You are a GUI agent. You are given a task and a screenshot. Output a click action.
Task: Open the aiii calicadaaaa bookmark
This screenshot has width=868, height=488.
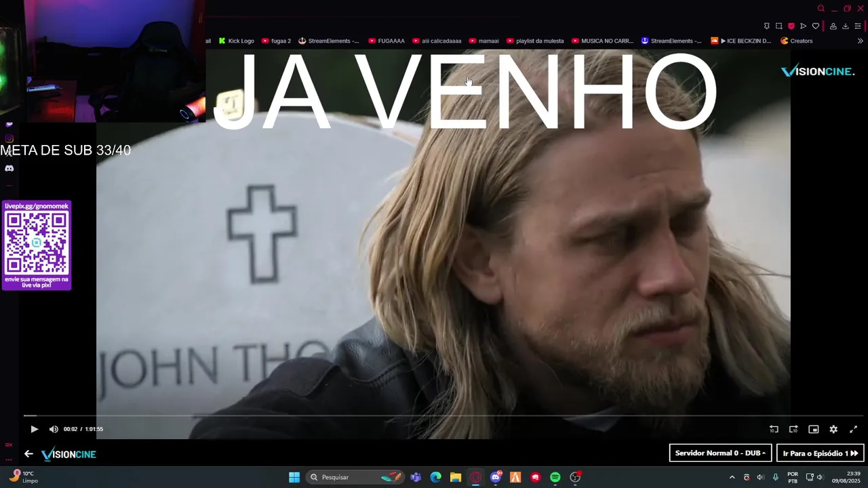(437, 41)
